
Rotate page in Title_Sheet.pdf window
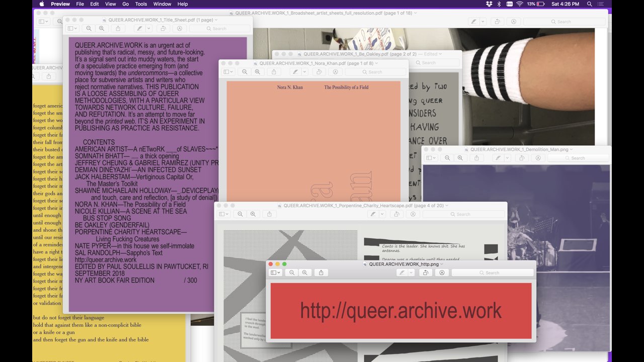coord(164,29)
